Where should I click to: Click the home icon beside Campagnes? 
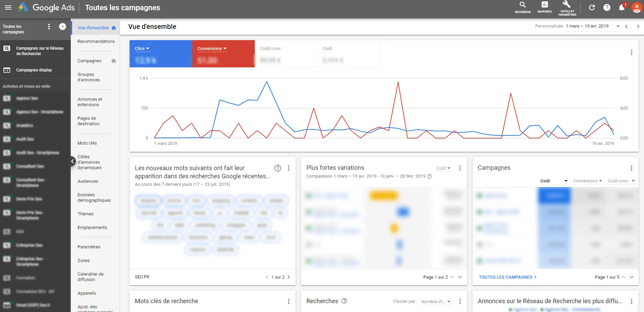click(114, 61)
